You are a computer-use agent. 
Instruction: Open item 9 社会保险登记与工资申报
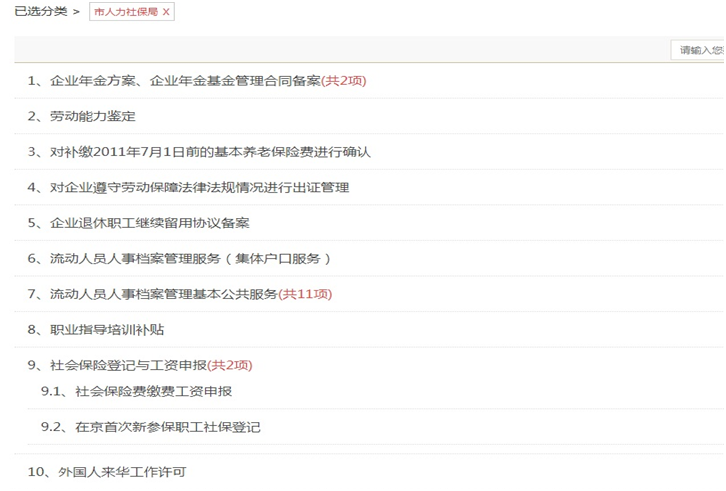[128, 365]
